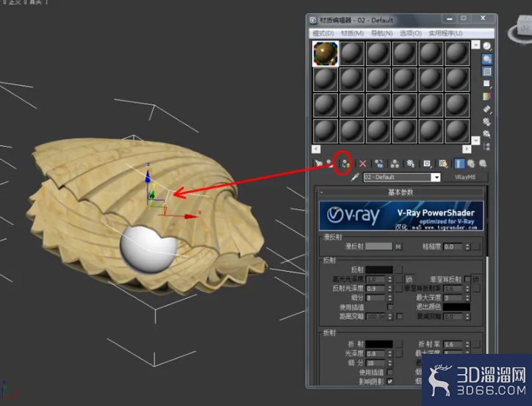Toggle 使用插值 checkbox in 反射 group
This screenshot has height=406, width=532.
coord(390,307)
